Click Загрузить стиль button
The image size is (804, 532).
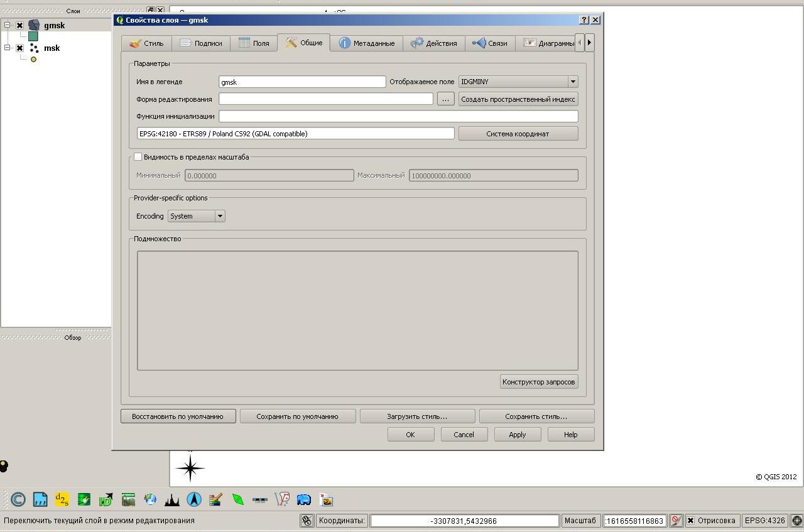pos(418,416)
